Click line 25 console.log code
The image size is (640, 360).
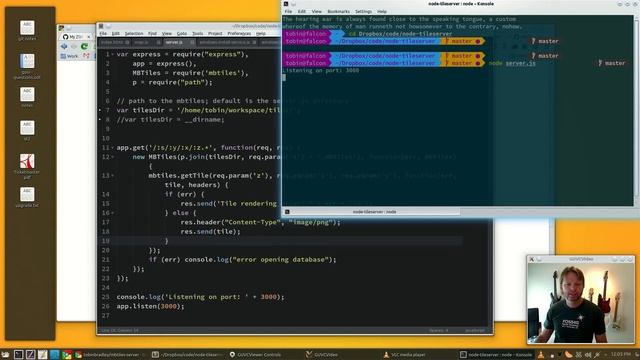pos(200,297)
